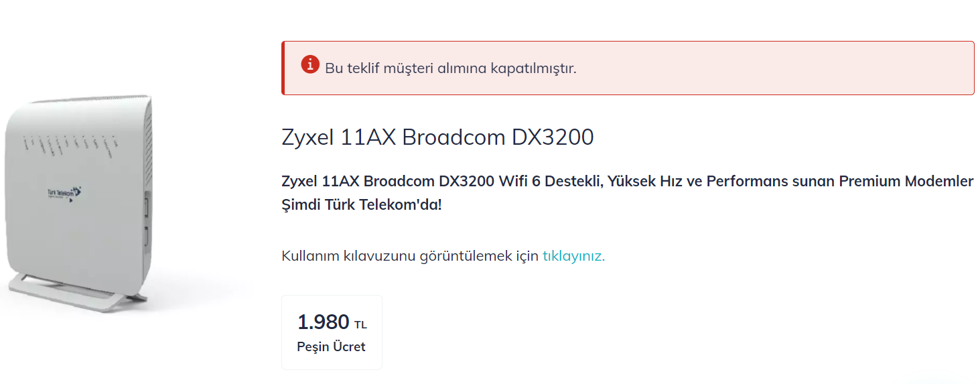980x384 pixels.
Task: Click the lower side button on modem
Action: [146, 240]
